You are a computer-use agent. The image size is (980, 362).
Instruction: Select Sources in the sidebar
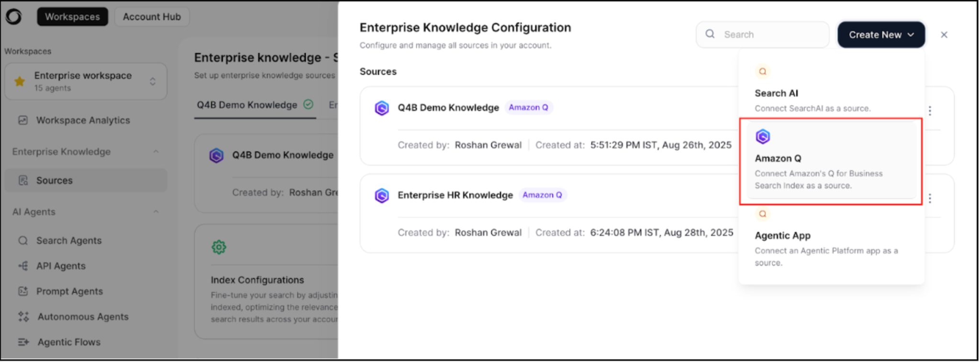[x=86, y=180]
